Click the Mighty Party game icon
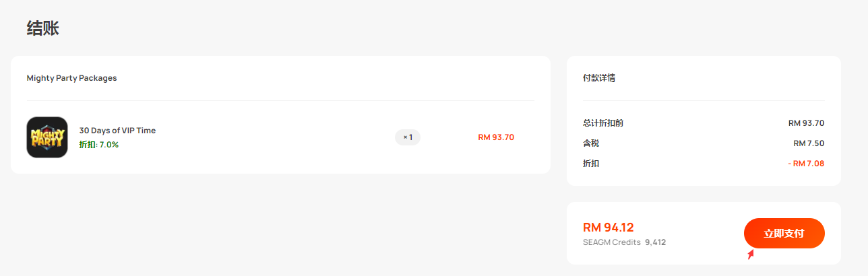The width and height of the screenshot is (868, 276). pos(47,137)
